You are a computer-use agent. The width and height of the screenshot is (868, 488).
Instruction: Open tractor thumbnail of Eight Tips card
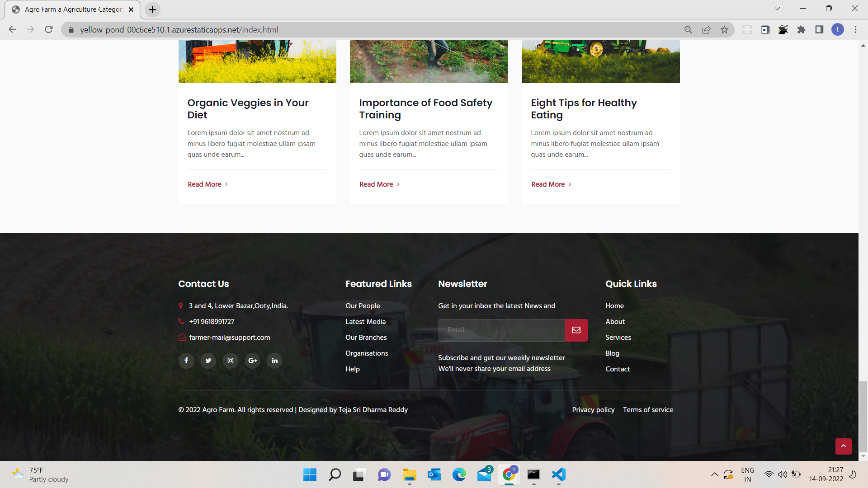pos(600,61)
